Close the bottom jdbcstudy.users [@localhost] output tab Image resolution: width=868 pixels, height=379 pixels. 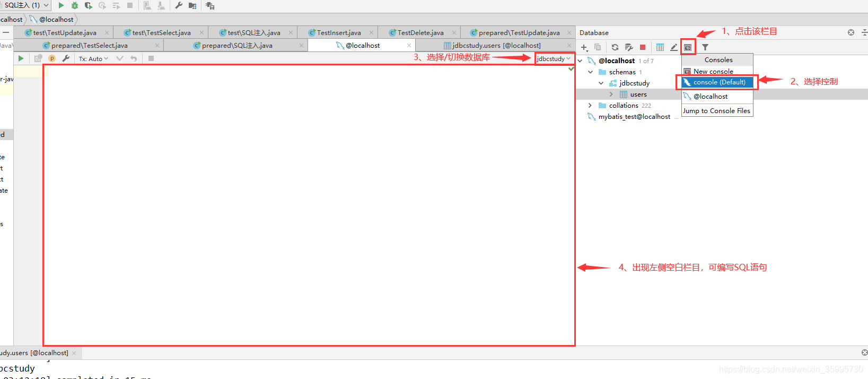74,353
